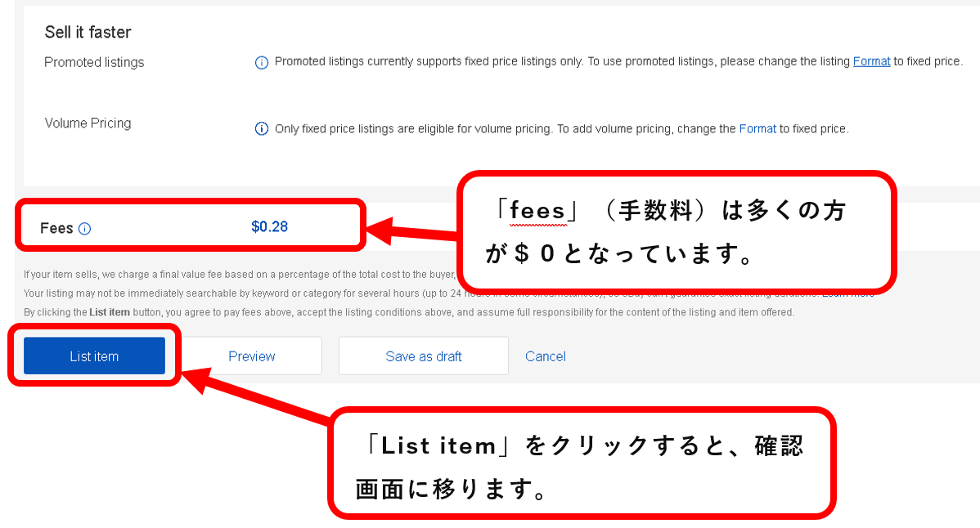980x528 pixels.
Task: Cancel the listing
Action: pyautogui.click(x=545, y=356)
